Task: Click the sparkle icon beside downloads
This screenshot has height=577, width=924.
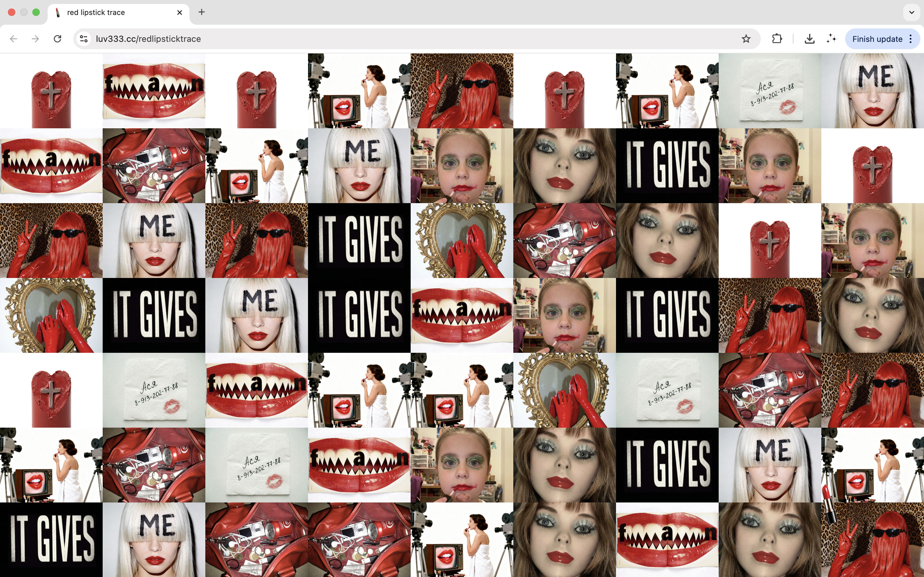Action: tap(831, 39)
